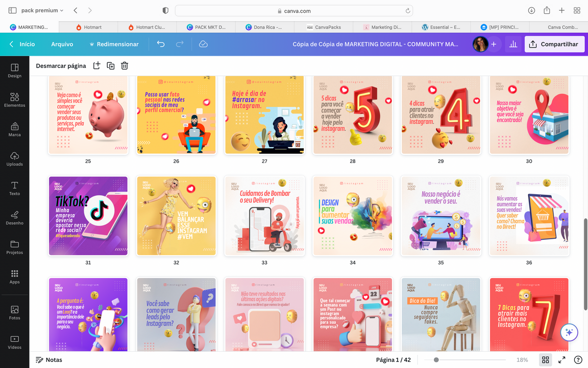The width and height of the screenshot is (588, 368).
Task: Click the delete page trash icon
Action: click(125, 66)
